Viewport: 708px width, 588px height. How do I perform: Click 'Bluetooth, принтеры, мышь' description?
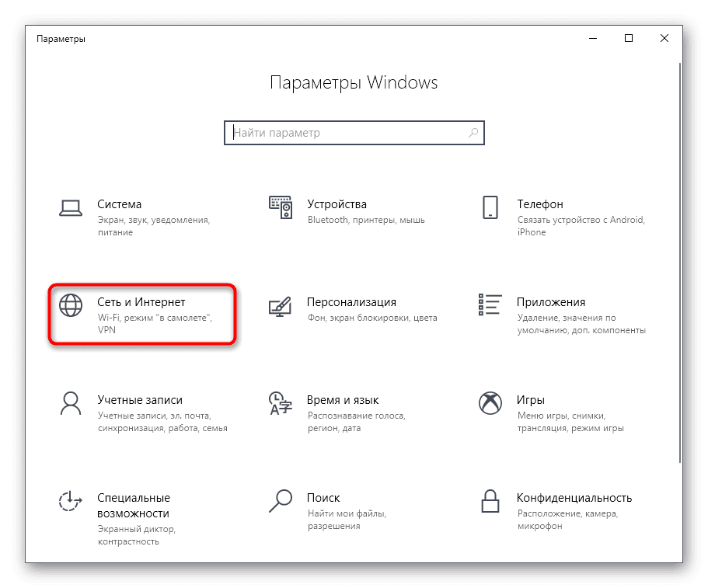coord(366,221)
